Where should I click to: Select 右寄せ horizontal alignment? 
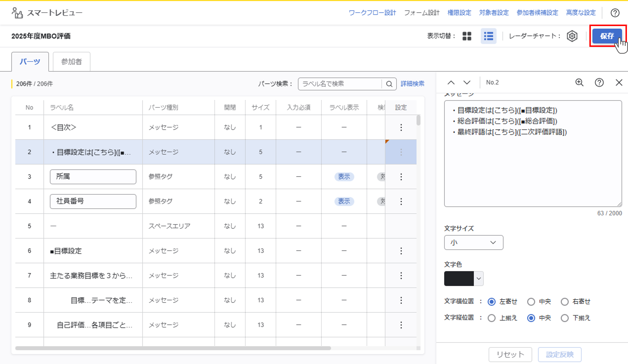coord(564,302)
